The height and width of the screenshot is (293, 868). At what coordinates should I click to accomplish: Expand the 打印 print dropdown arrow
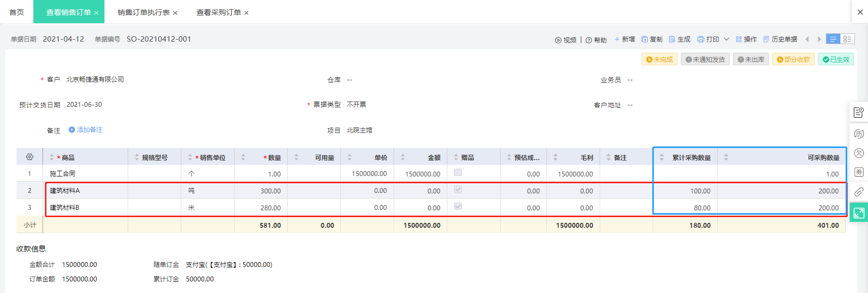(726, 39)
